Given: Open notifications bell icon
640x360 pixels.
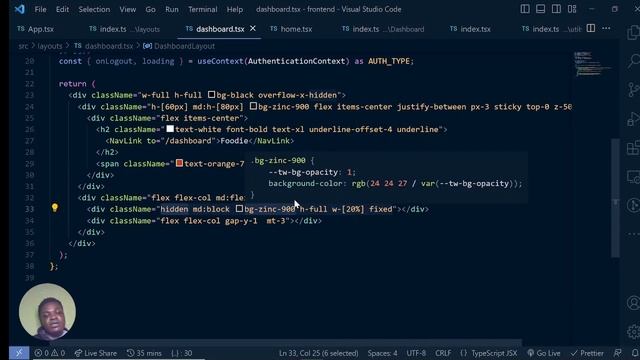Looking at the screenshot, I should click(635, 353).
